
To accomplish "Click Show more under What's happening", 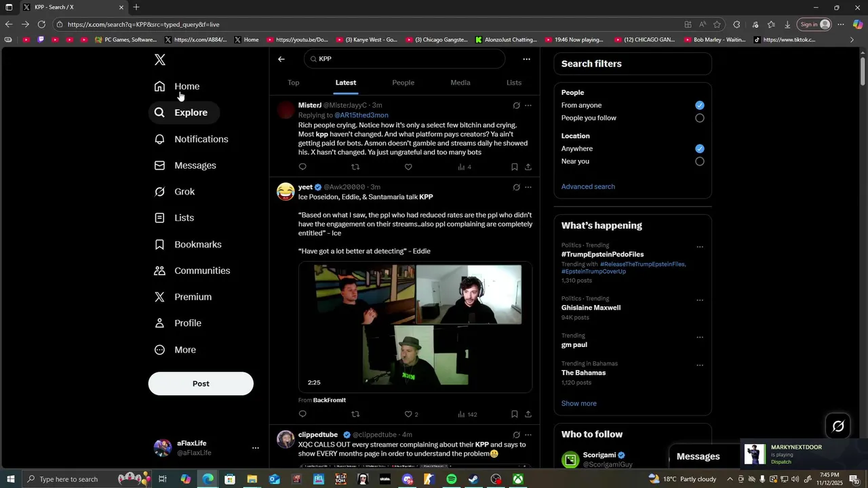I will 579,403.
